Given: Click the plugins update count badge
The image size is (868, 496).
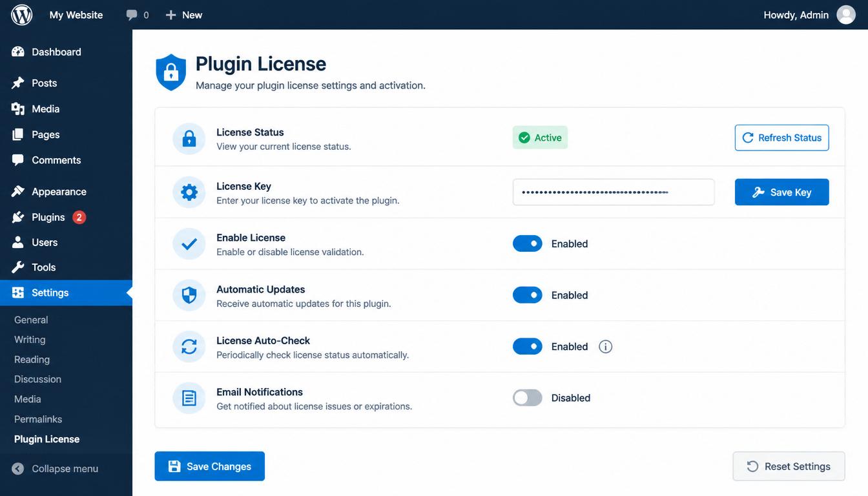Looking at the screenshot, I should (x=79, y=217).
